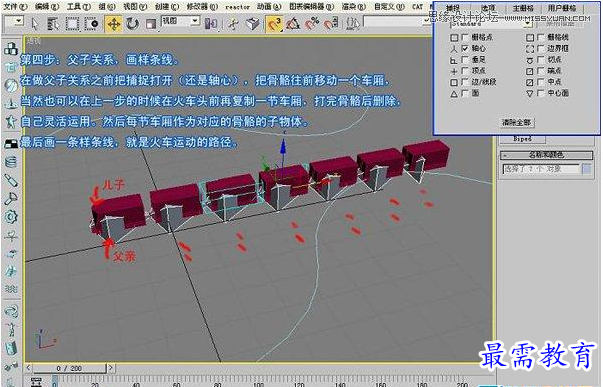The width and height of the screenshot is (603, 387).
Task: Expand the Standard snap type dropdown
Action: [491, 24]
